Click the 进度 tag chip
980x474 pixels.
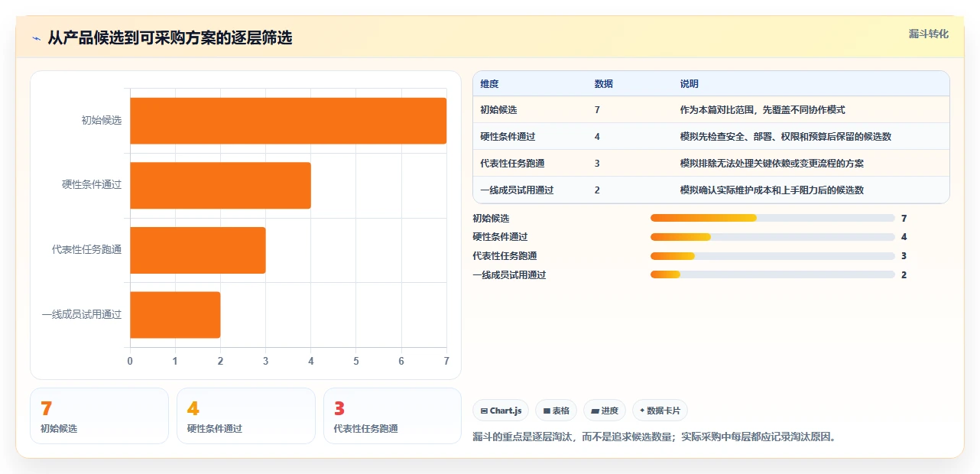605,411
